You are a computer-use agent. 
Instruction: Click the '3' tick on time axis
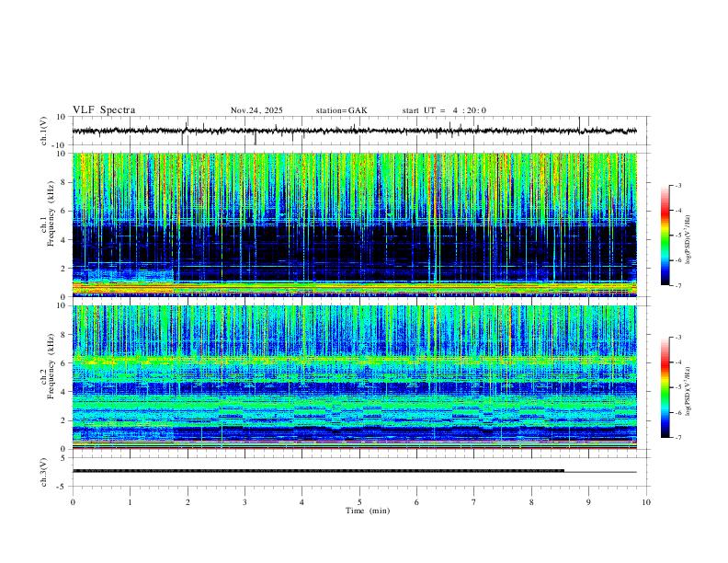[245, 502]
